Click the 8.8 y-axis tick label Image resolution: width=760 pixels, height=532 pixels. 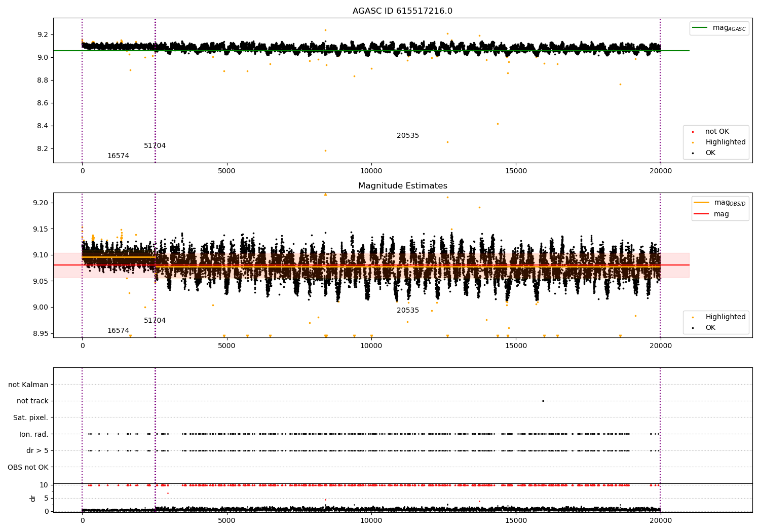[x=42, y=81]
